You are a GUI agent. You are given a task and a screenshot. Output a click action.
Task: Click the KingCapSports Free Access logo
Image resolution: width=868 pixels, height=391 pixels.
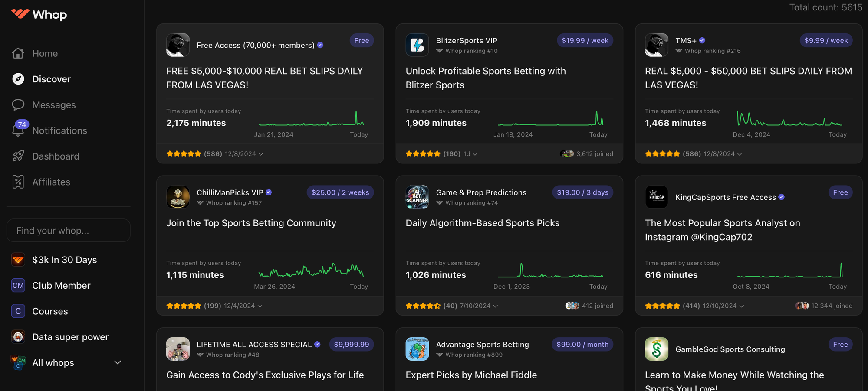[657, 197]
